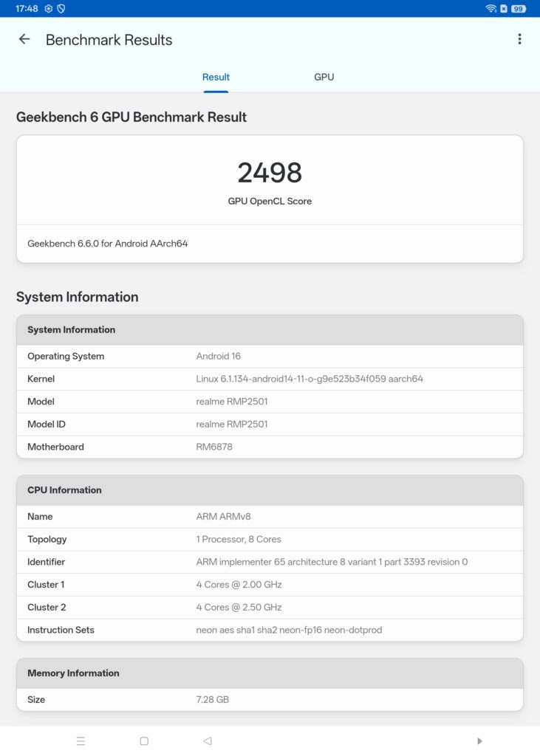Open the three-dot overflow menu
The height and width of the screenshot is (756, 540).
point(519,39)
